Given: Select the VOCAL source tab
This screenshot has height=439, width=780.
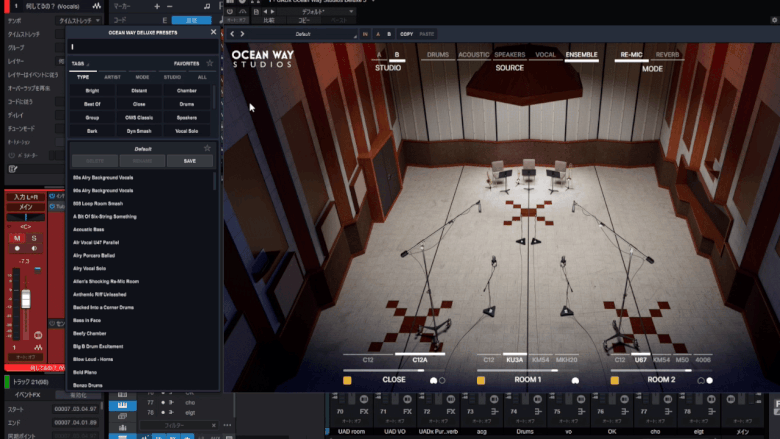Looking at the screenshot, I should point(545,55).
